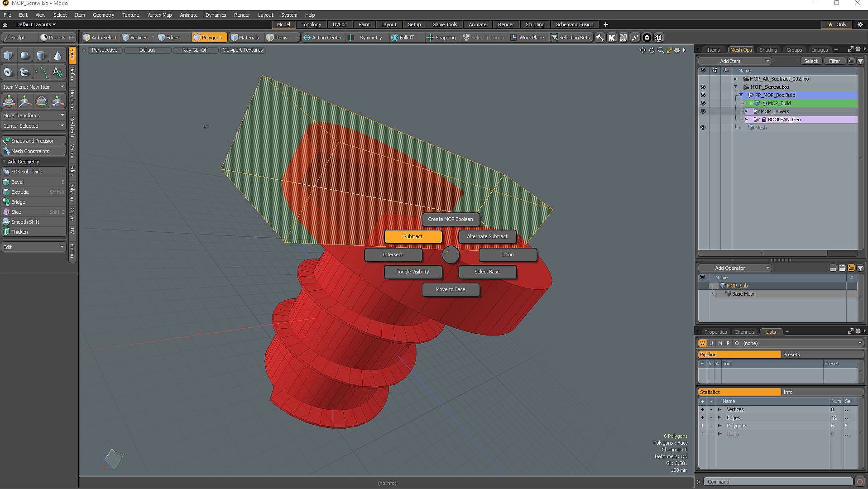Toggle visibility of MOP_Drivers item

click(703, 111)
